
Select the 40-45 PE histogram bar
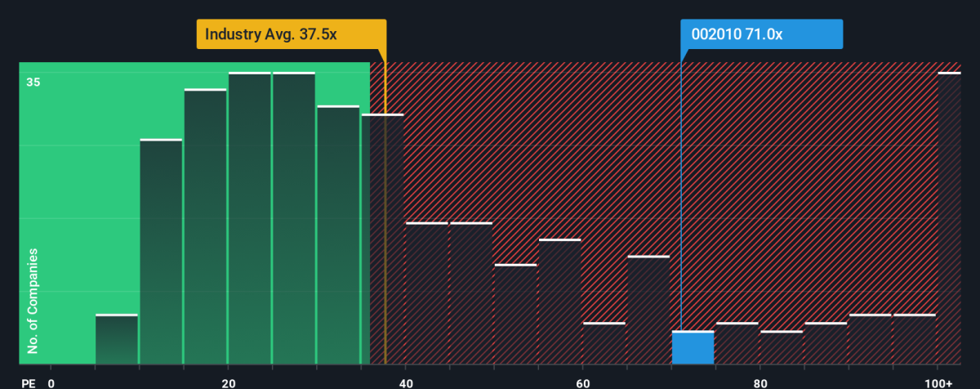coord(426,293)
